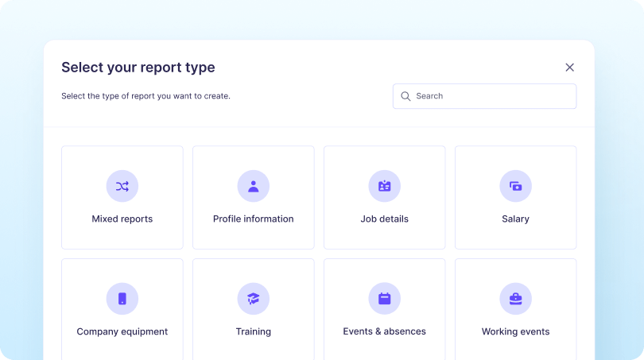The width and height of the screenshot is (644, 360).
Task: Close the report type dialog
Action: point(569,68)
